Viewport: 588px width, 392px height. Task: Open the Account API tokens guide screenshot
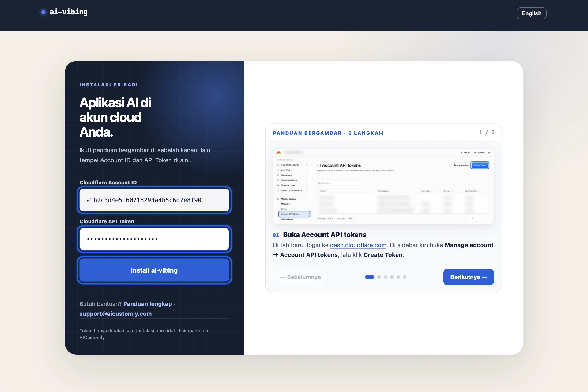[x=383, y=186]
